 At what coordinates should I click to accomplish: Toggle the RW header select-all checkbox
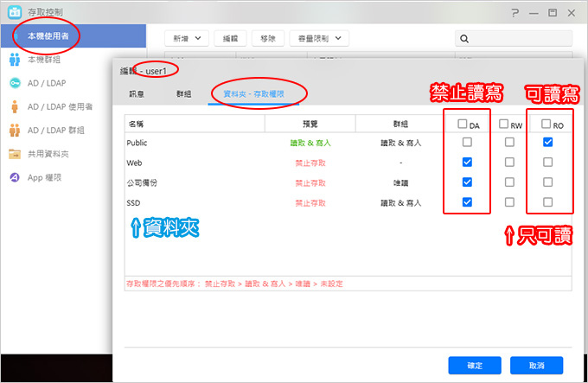[x=503, y=124]
